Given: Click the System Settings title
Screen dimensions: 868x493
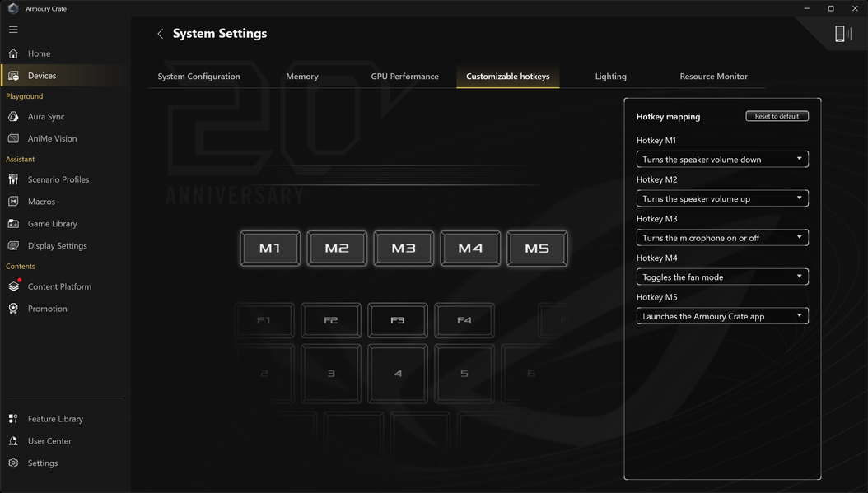Looking at the screenshot, I should click(220, 34).
